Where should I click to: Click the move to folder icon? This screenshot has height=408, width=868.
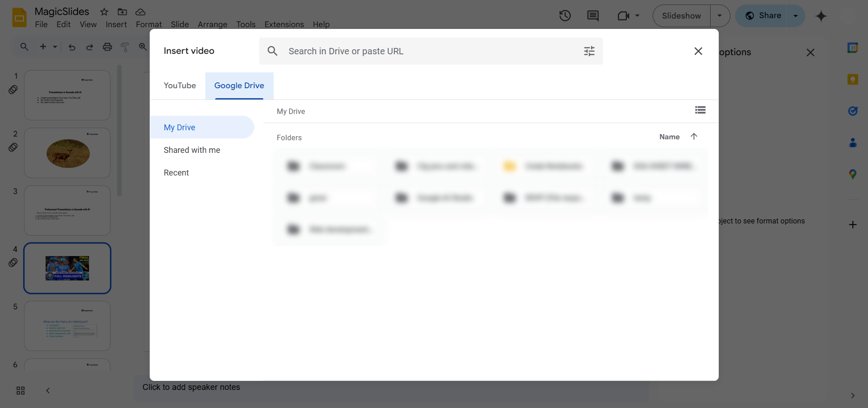(x=122, y=12)
